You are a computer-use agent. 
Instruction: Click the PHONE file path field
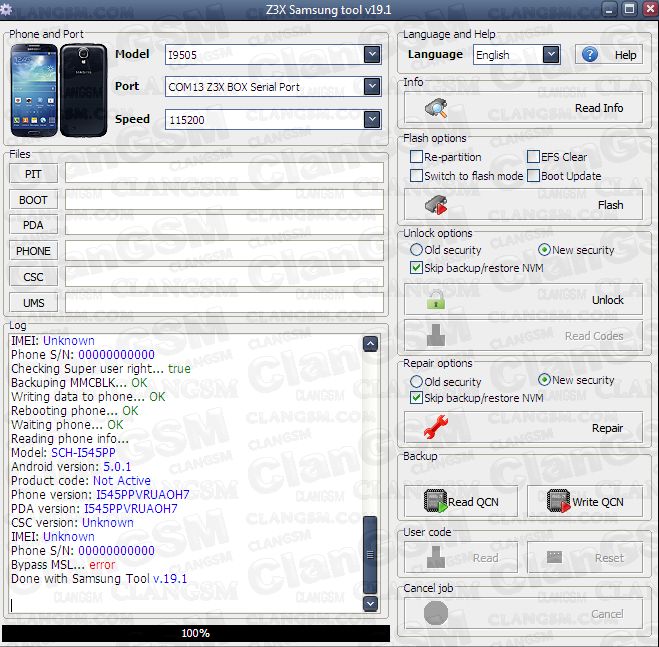[224, 251]
